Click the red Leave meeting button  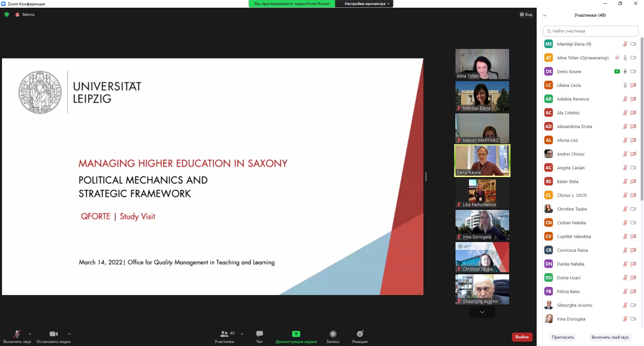pyautogui.click(x=522, y=337)
